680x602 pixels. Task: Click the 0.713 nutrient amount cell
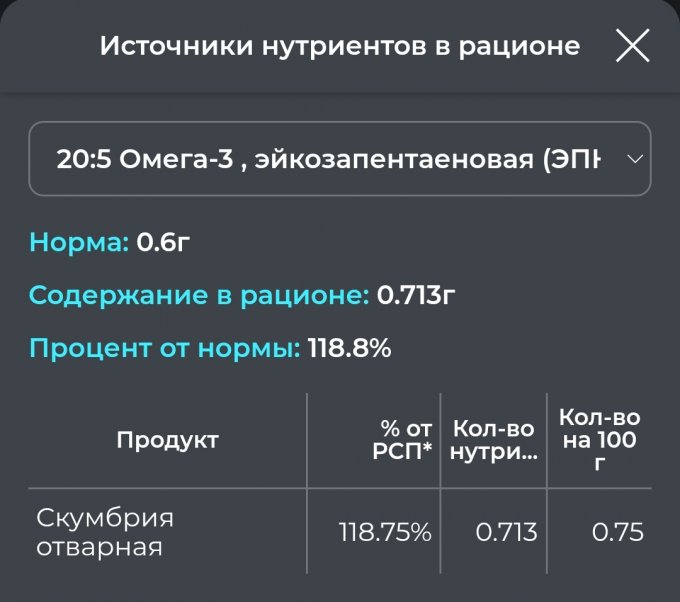coord(506,533)
